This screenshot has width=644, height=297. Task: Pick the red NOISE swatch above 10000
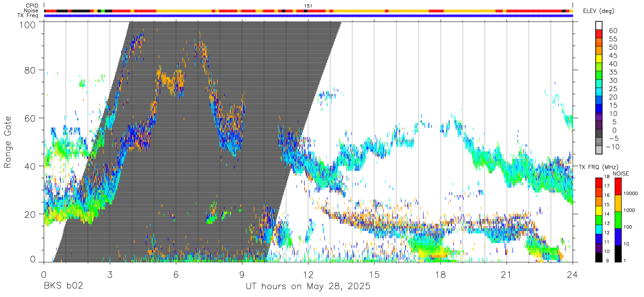pos(618,186)
